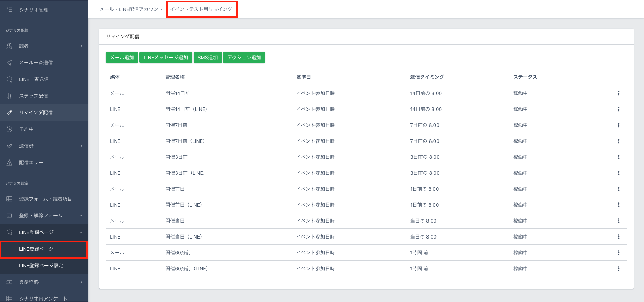Open the three-dot menu for 開催当日（LINE） row
Image resolution: width=644 pixels, height=302 pixels.
618,237
